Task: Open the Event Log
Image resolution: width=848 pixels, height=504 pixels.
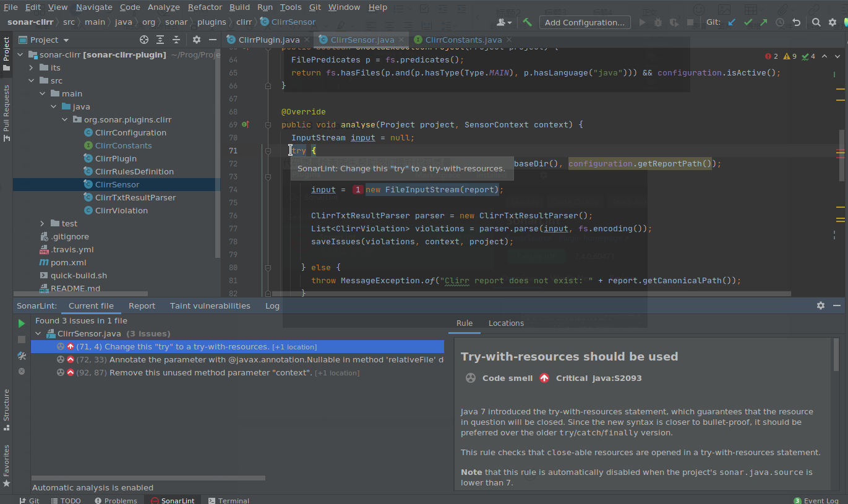Action: 816,500
